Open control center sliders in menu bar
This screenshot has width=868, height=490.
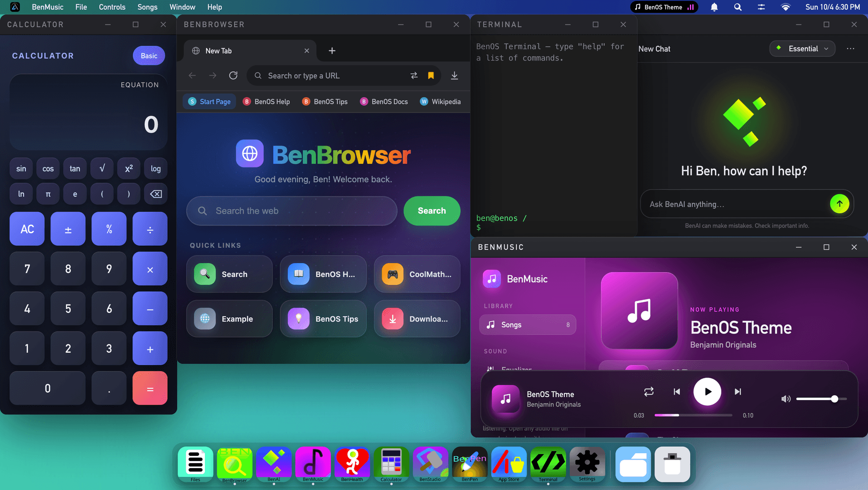761,7
